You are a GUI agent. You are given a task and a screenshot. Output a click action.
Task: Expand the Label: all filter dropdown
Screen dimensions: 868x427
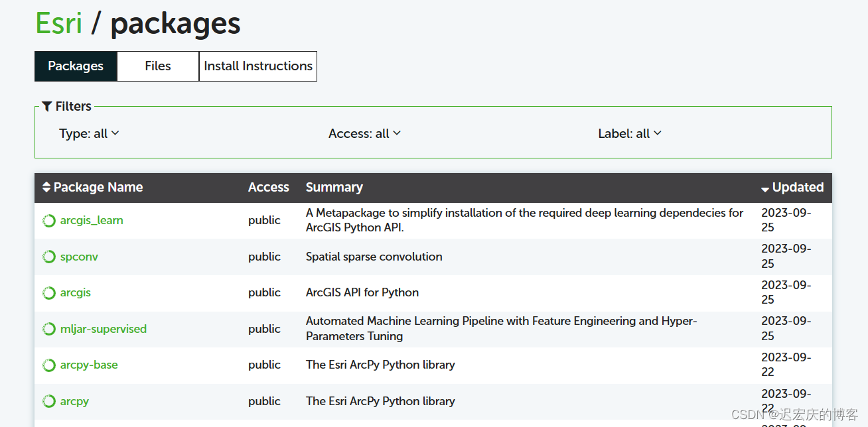630,133
